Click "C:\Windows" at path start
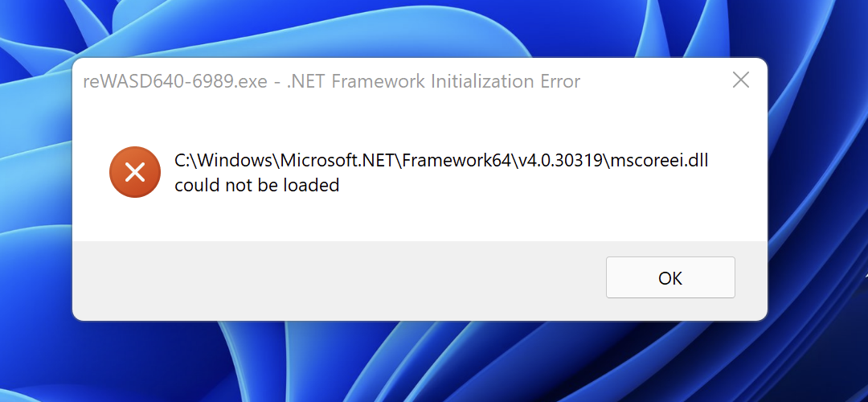This screenshot has height=402, width=868. pos(223,161)
